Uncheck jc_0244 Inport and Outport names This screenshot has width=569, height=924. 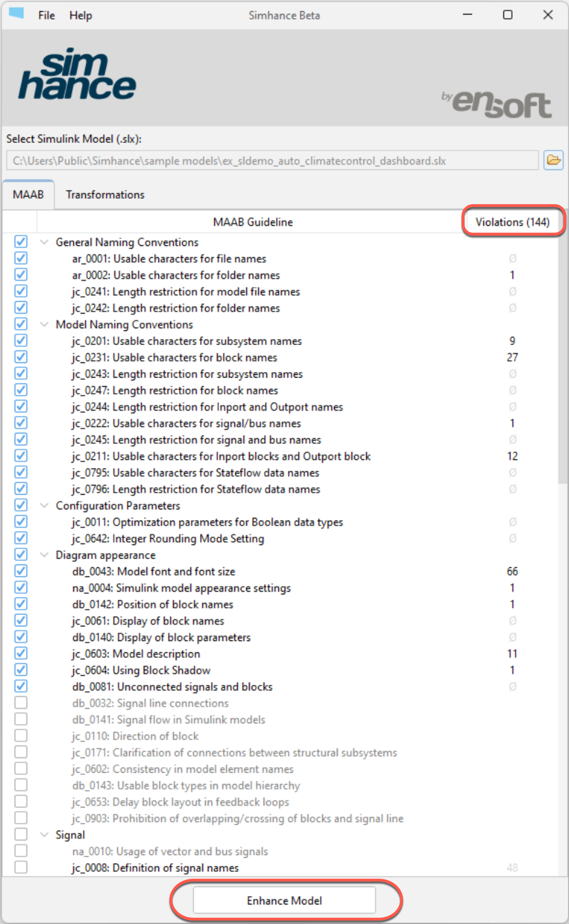21,406
